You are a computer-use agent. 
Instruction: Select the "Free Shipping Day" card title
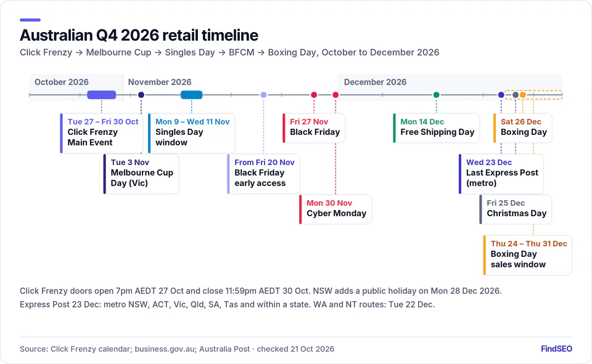[437, 132]
